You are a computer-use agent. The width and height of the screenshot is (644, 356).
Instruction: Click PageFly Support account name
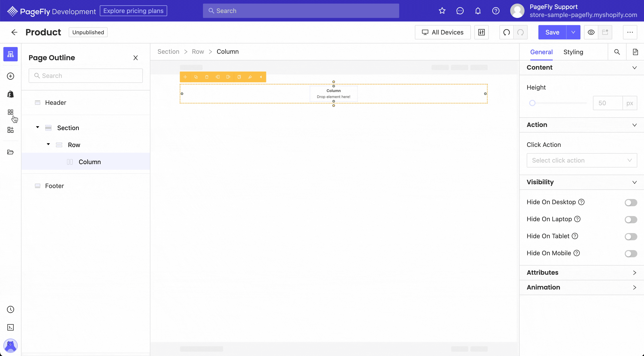554,7
